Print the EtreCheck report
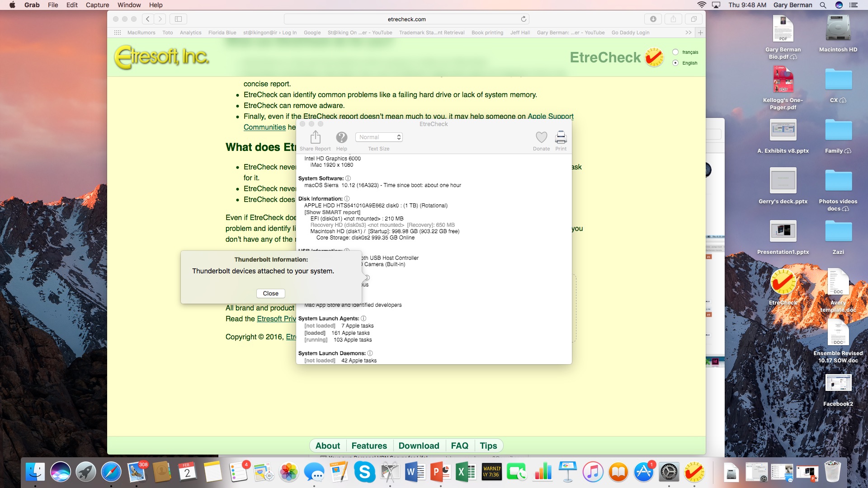 pos(561,137)
